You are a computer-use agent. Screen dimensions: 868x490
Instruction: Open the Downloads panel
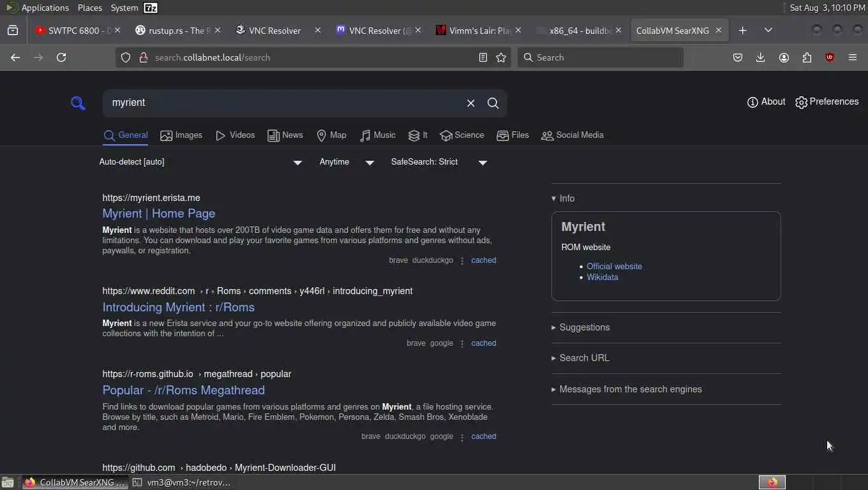pos(760,57)
